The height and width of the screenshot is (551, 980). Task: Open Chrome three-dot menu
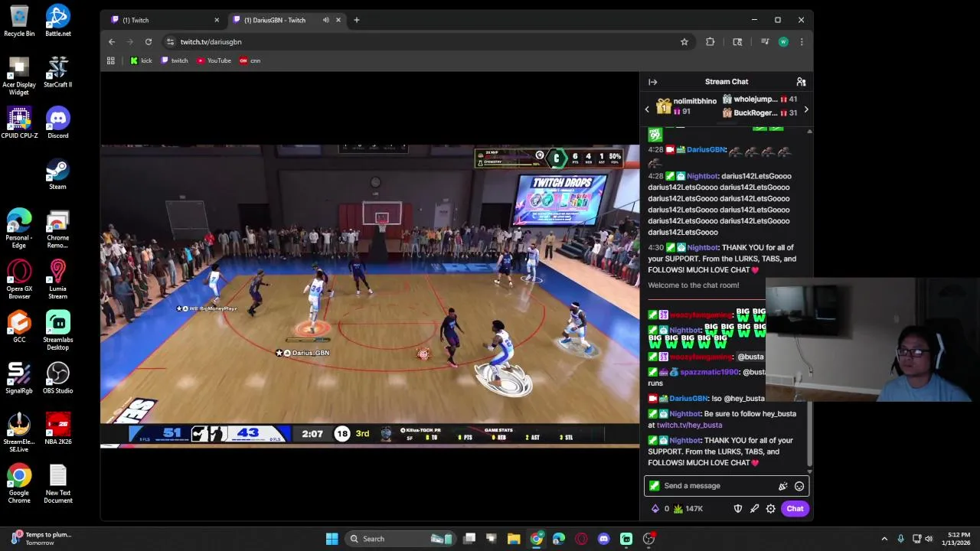point(802,42)
